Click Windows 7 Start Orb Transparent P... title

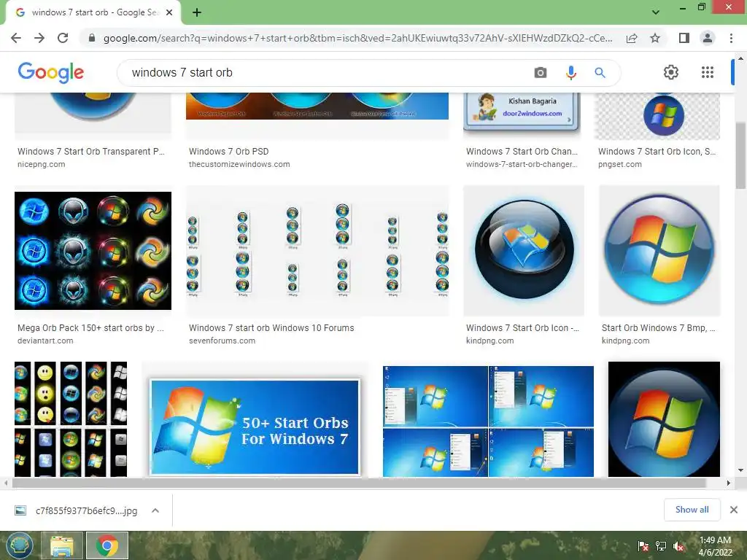click(x=91, y=152)
